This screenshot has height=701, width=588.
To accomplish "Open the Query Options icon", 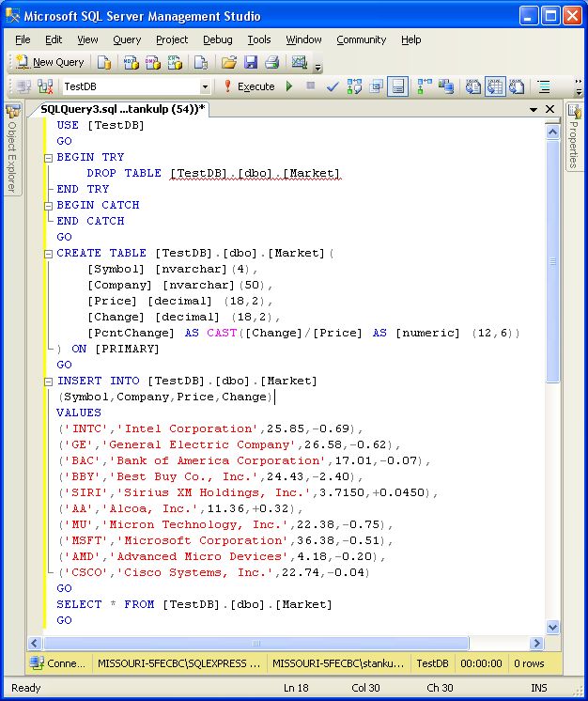I will tap(376, 86).
